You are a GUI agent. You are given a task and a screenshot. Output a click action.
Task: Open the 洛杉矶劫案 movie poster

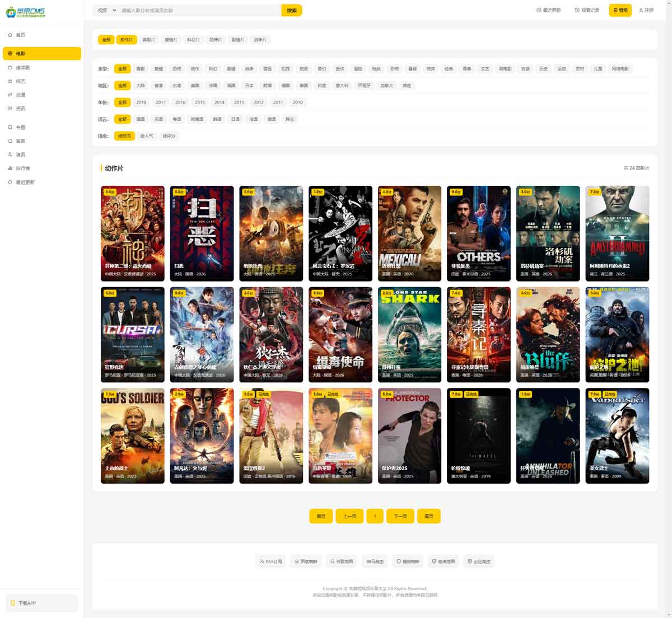[x=548, y=233]
